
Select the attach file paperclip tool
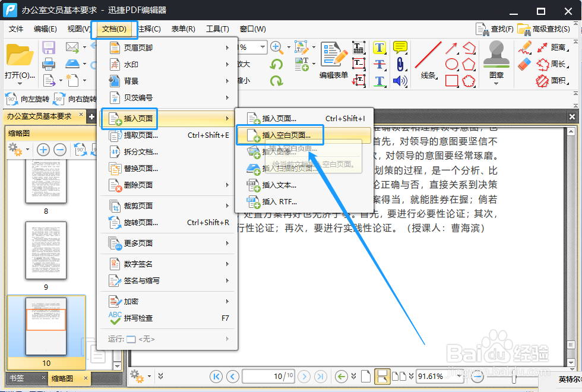400,64
